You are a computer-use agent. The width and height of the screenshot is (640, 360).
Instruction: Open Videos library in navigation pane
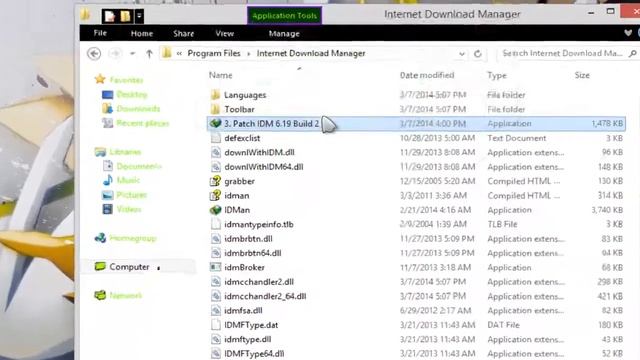pyautogui.click(x=129, y=209)
